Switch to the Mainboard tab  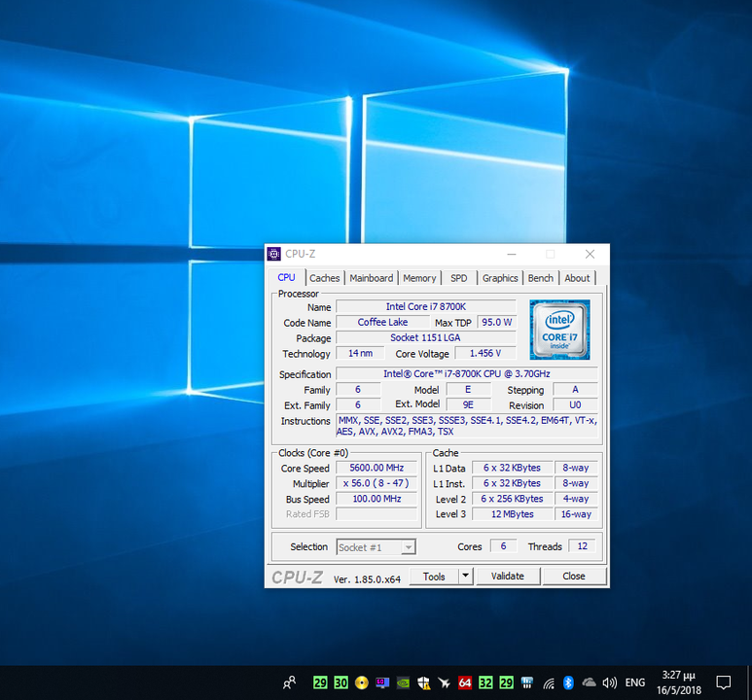372,278
